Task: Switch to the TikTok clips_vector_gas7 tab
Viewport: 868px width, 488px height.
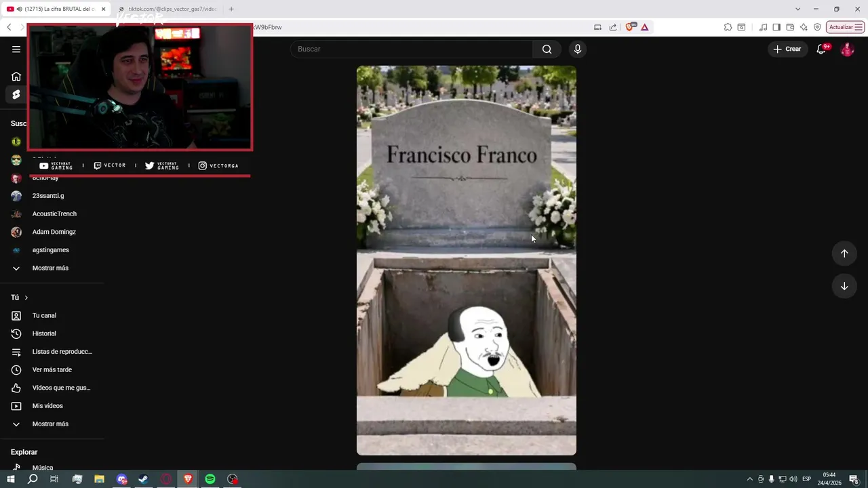Action: pyautogui.click(x=169, y=9)
